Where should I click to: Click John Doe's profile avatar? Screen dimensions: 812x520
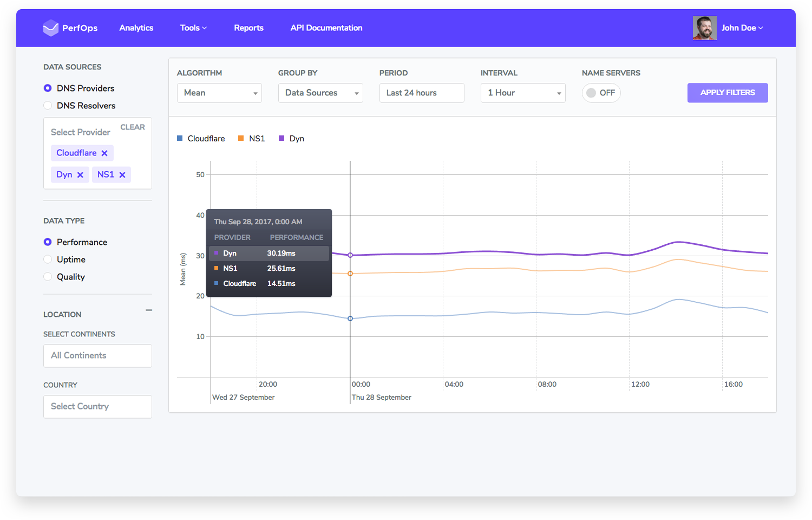pos(704,28)
